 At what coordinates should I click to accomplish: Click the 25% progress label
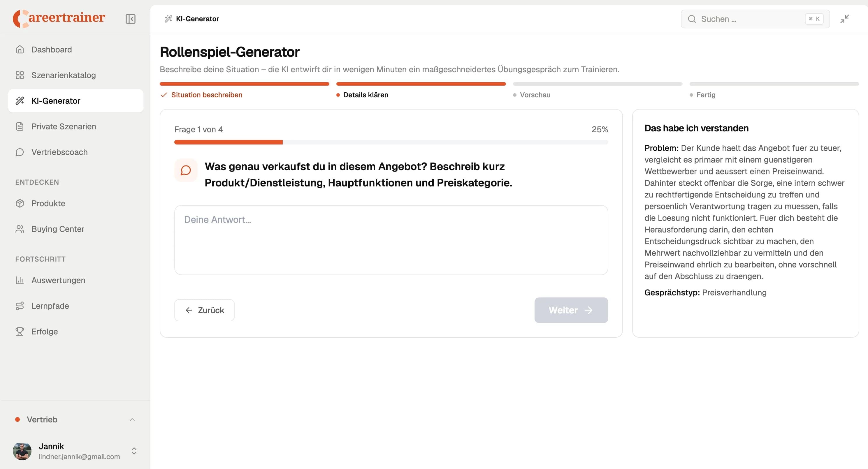[x=600, y=129]
